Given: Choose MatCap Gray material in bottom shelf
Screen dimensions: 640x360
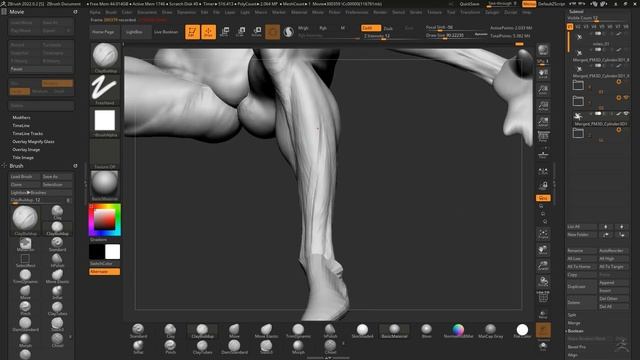Looking at the screenshot, I should point(490,331).
